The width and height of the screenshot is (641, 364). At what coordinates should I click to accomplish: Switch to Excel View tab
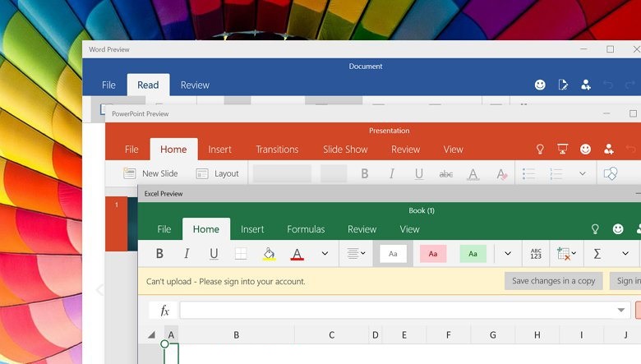[409, 229]
